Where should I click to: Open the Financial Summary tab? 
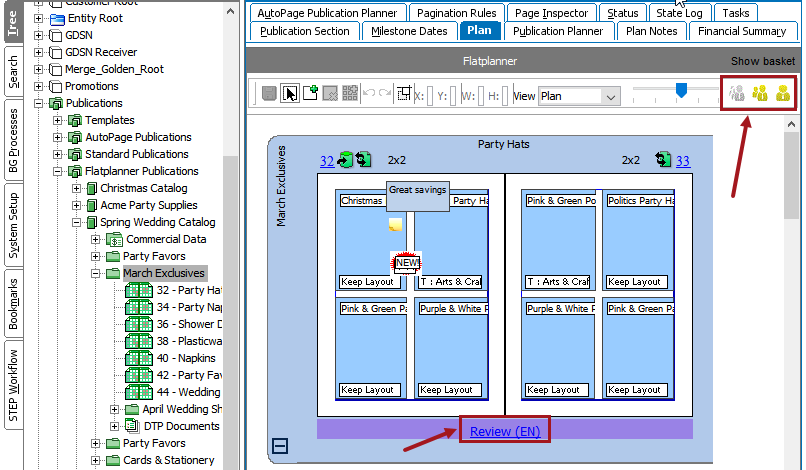point(741,31)
